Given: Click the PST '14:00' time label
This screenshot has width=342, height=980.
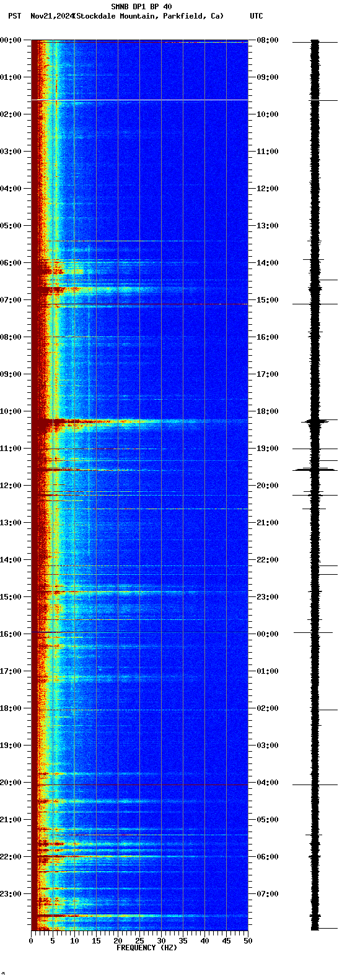Looking at the screenshot, I should click(x=11, y=560).
